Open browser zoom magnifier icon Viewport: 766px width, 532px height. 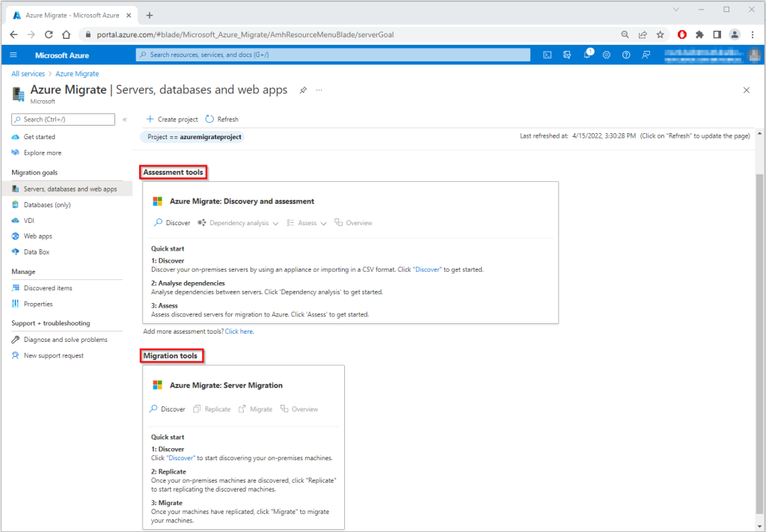(x=625, y=34)
